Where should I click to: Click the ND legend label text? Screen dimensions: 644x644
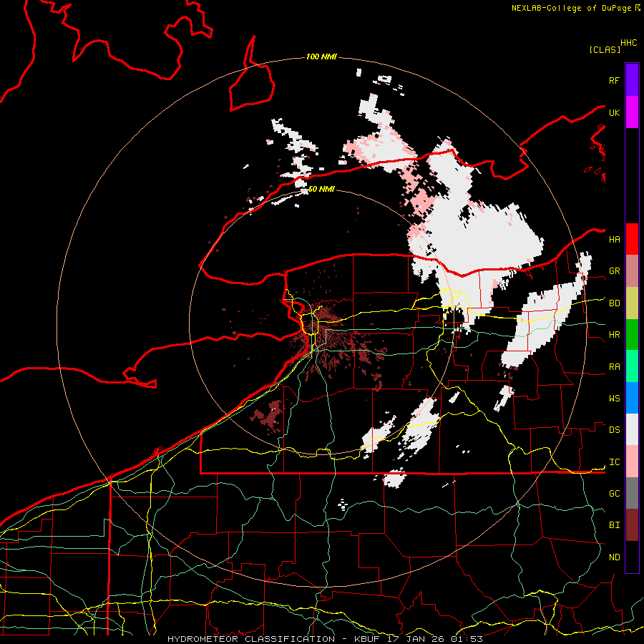[614, 557]
